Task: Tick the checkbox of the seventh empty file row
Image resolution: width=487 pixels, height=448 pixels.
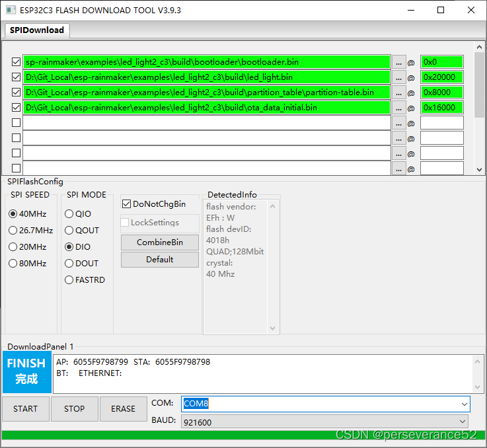Action: [x=16, y=153]
